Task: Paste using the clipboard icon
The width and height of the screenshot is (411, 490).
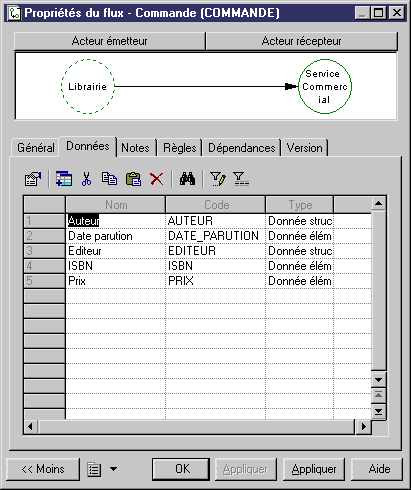Action: click(133, 179)
